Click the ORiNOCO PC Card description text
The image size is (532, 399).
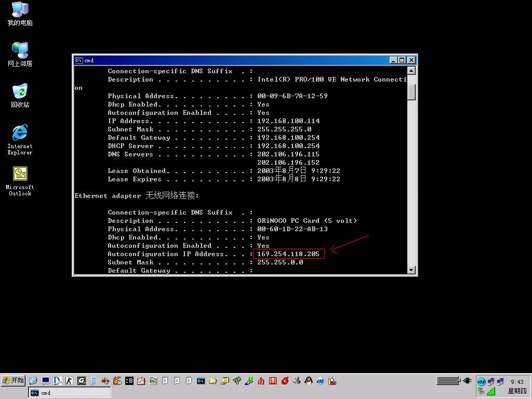pos(307,220)
